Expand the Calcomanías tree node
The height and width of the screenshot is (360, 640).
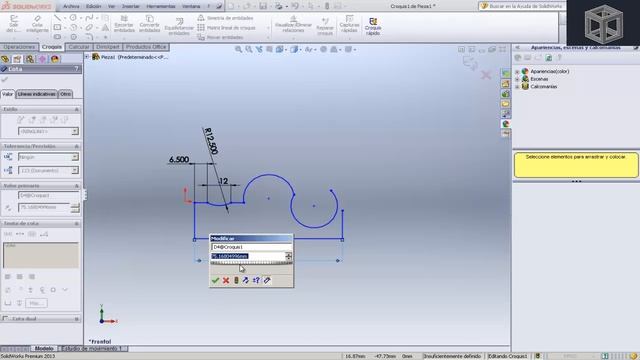point(517,87)
